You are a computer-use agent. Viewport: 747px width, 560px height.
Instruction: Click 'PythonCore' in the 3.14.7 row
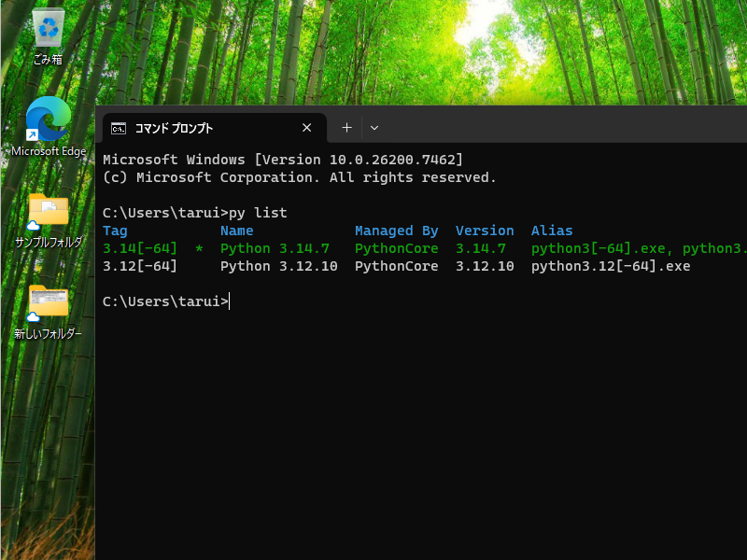(396, 248)
